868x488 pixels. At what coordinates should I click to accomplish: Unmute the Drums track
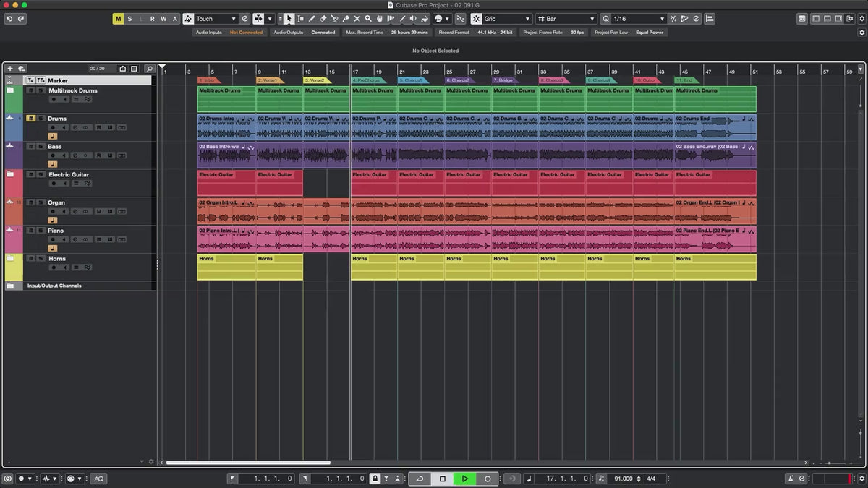[30, 119]
